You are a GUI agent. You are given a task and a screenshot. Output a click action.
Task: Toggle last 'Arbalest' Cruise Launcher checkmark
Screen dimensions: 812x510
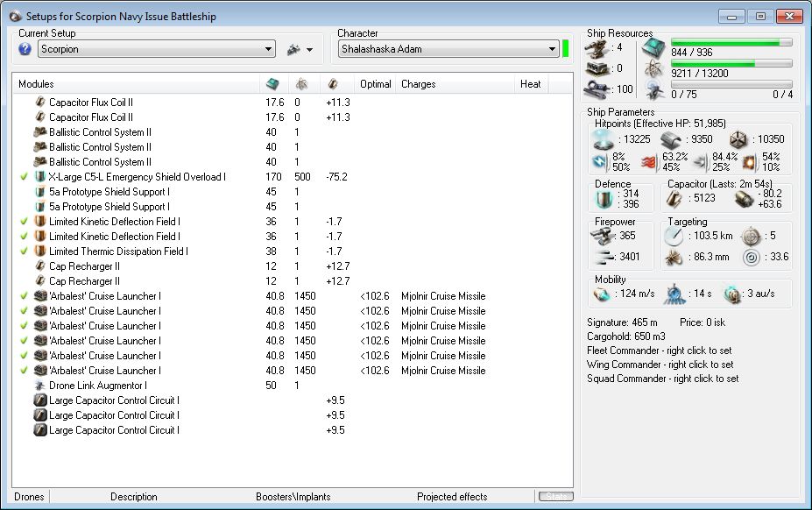[24, 371]
